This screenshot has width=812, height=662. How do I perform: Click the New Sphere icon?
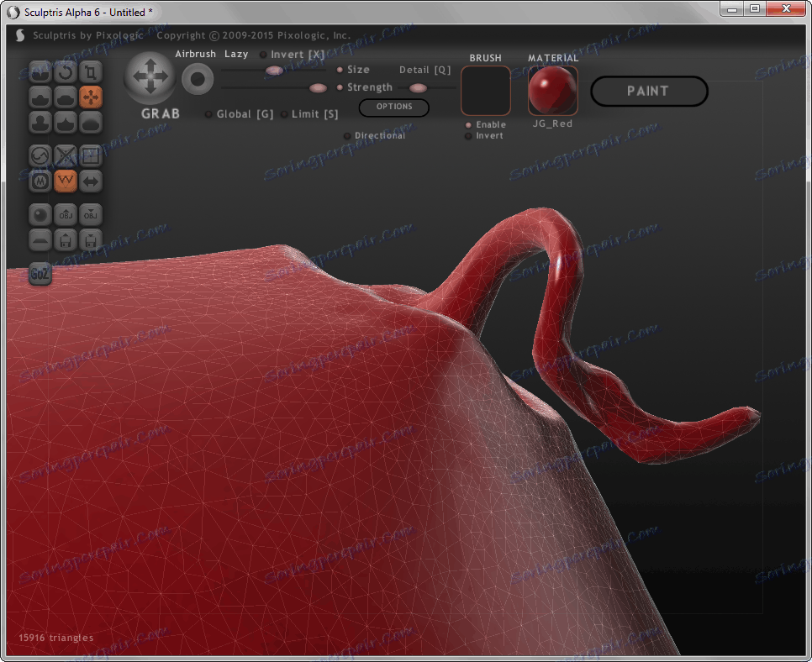point(41,214)
